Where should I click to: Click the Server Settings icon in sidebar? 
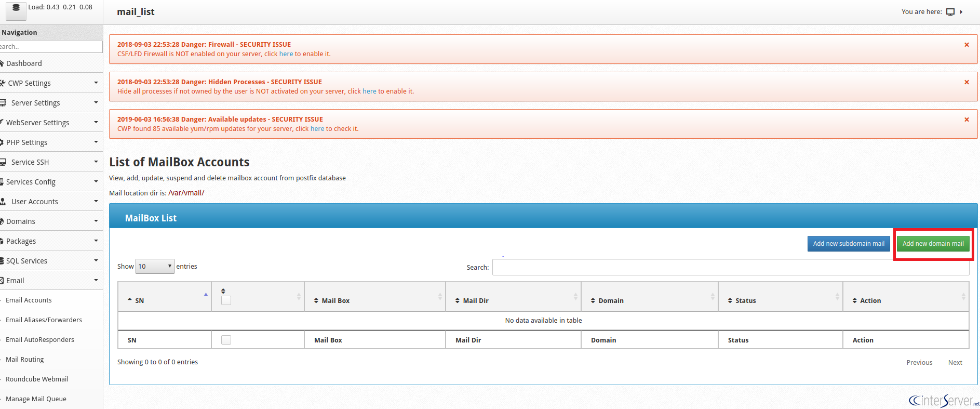click(x=3, y=103)
